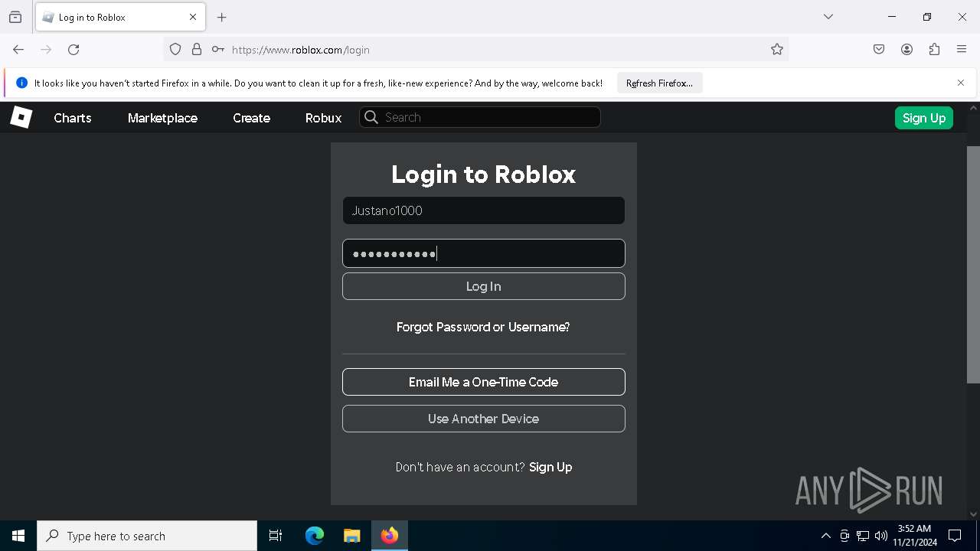Screen dimensions: 980x551
Task: Click the browser forward arrow
Action: pos(46,50)
